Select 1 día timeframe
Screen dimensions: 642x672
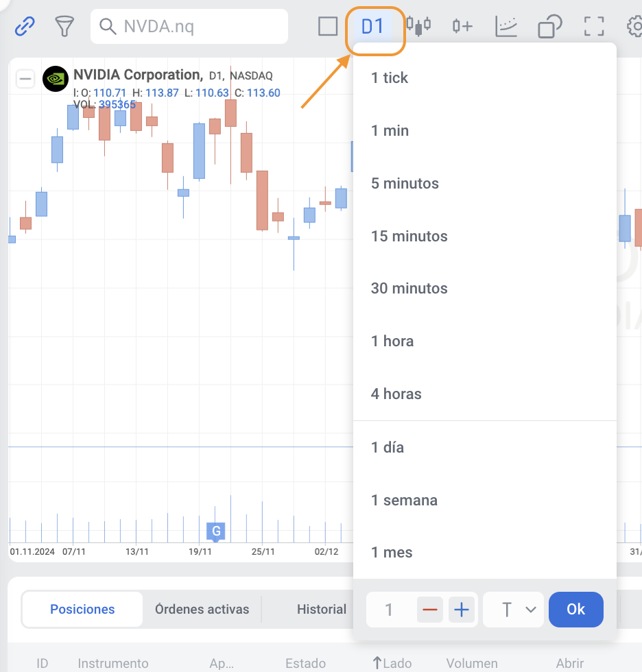(485, 447)
